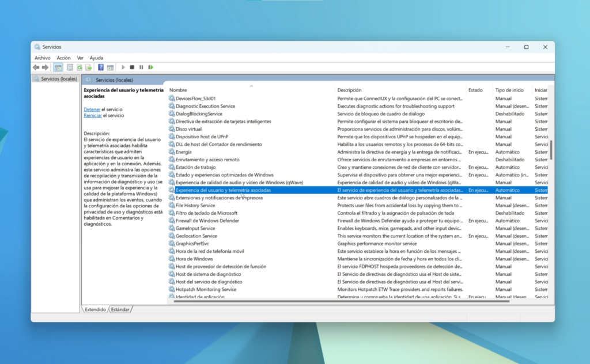Open the blue Help question-mark icon

[101, 67]
